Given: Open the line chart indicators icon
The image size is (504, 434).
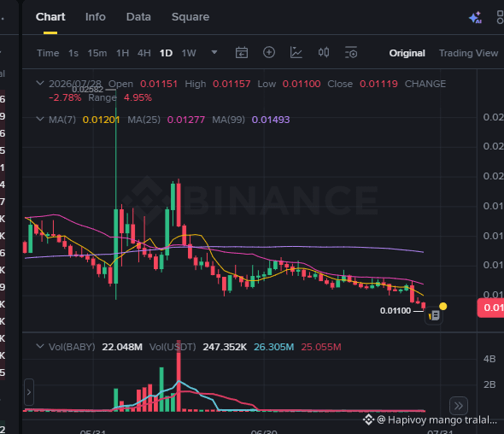Looking at the screenshot, I should [x=296, y=52].
